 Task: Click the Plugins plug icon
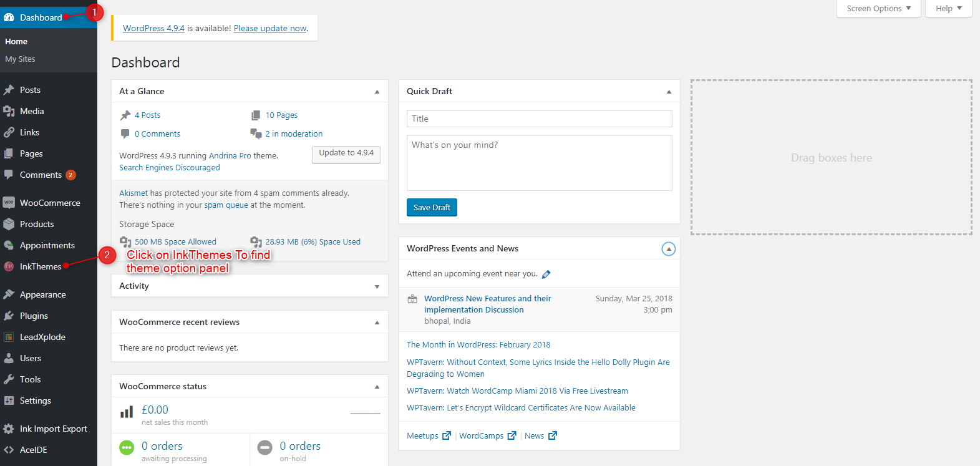(9, 316)
